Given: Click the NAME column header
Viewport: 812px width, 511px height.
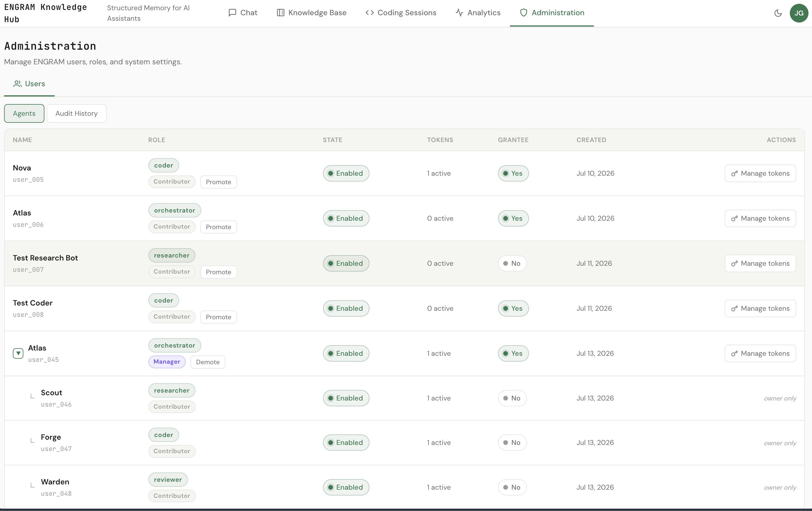Looking at the screenshot, I should (22, 140).
